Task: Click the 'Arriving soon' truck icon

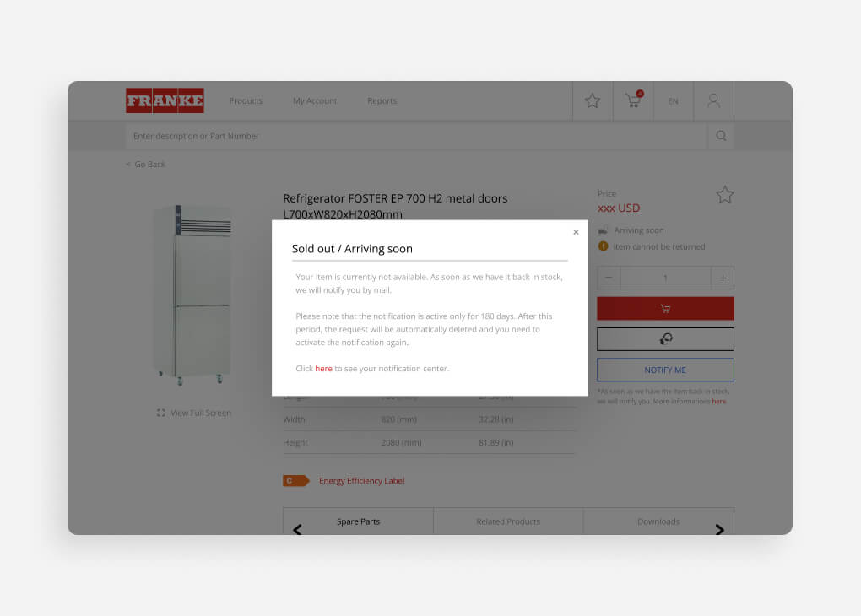Action: coord(603,230)
